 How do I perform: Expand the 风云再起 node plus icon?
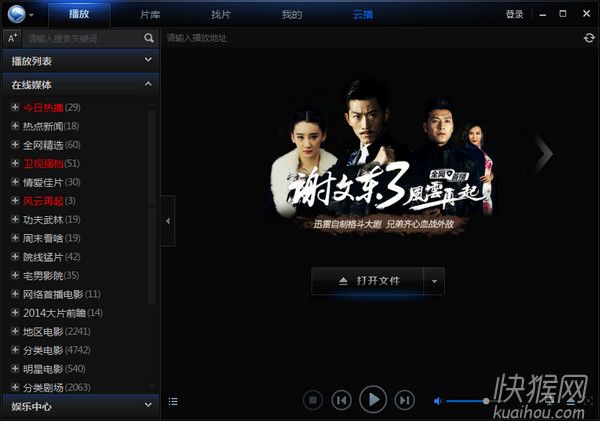[15, 201]
